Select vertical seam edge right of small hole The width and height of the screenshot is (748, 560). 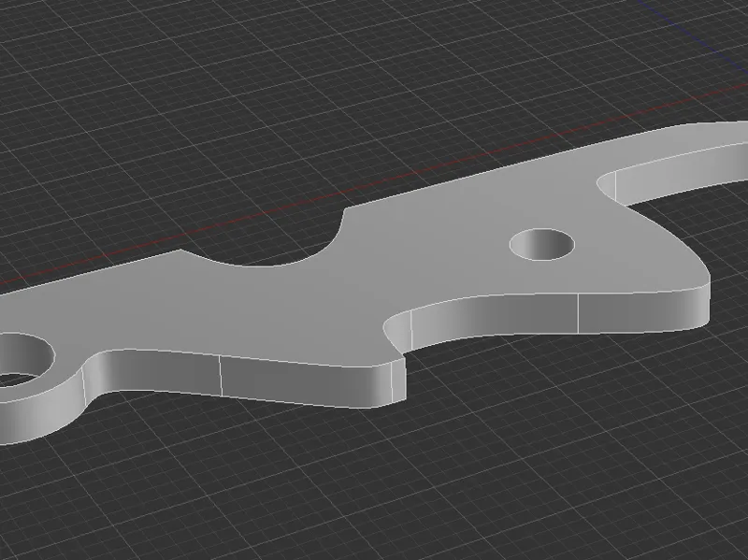tap(578, 313)
